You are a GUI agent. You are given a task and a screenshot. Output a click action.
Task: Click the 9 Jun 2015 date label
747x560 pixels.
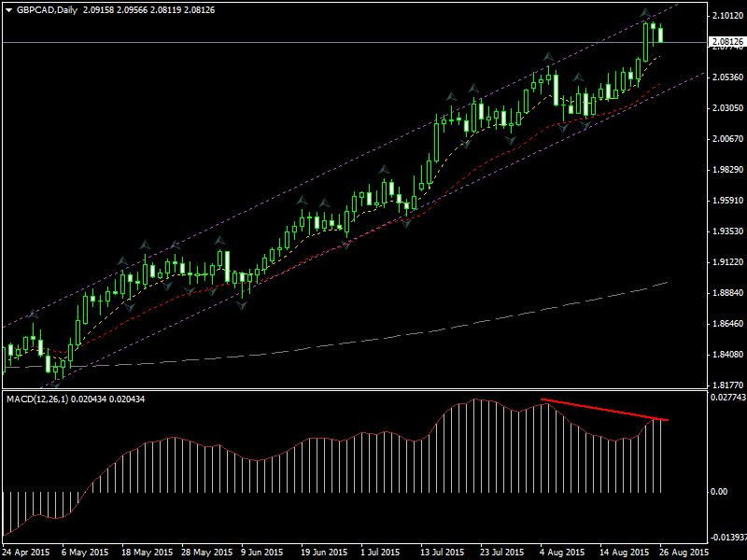[x=262, y=553]
